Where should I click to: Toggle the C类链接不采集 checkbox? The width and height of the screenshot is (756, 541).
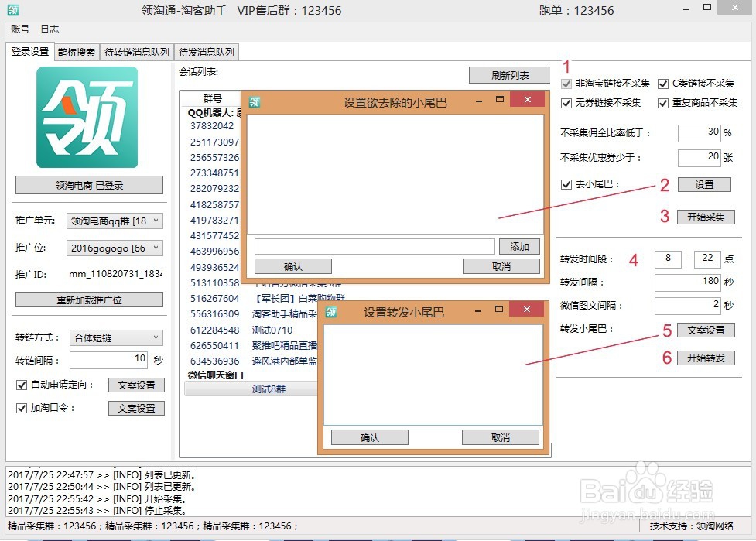[x=664, y=84]
